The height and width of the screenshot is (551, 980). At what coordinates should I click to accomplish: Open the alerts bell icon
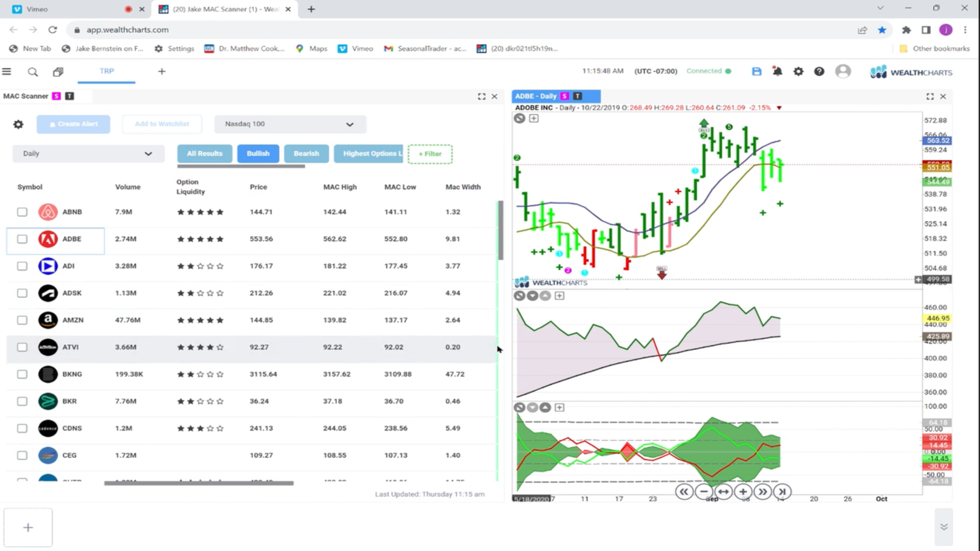[777, 71]
